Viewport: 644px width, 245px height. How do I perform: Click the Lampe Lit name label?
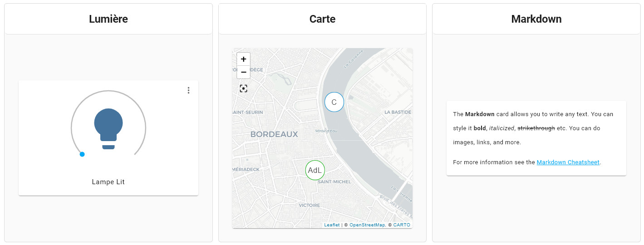[108, 182]
